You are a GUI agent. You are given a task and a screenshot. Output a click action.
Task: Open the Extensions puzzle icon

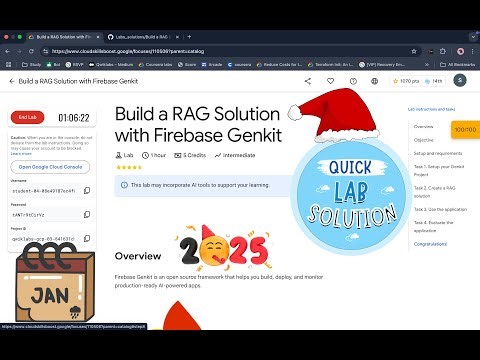(x=443, y=51)
